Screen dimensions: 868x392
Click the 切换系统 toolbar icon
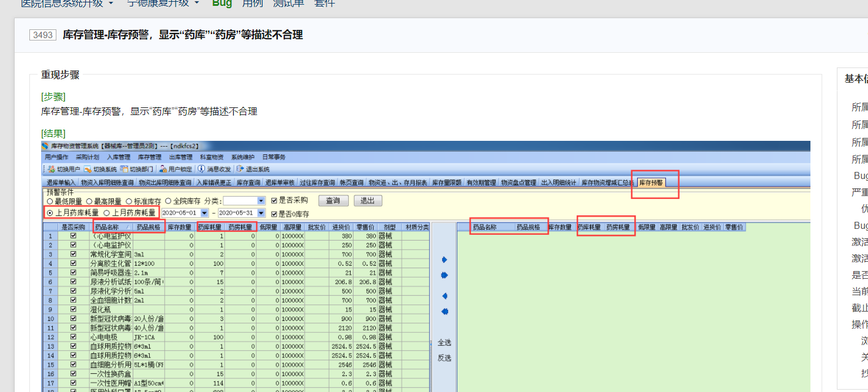(x=88, y=169)
